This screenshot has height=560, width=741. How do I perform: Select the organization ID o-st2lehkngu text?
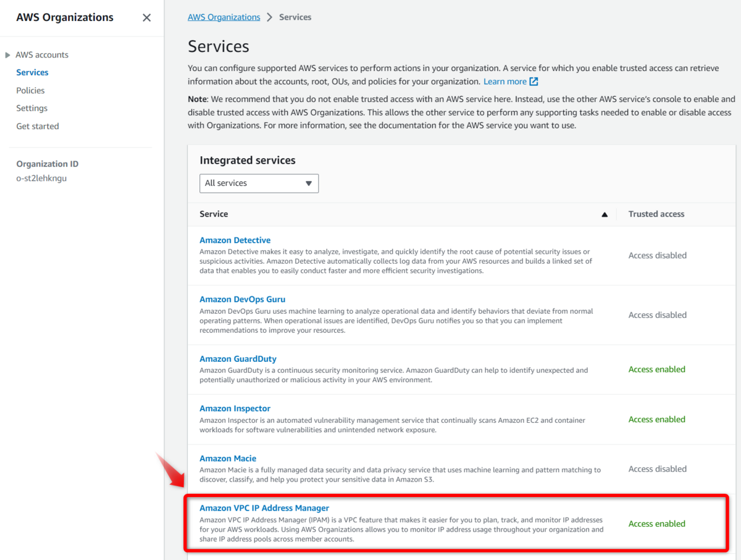(x=41, y=178)
